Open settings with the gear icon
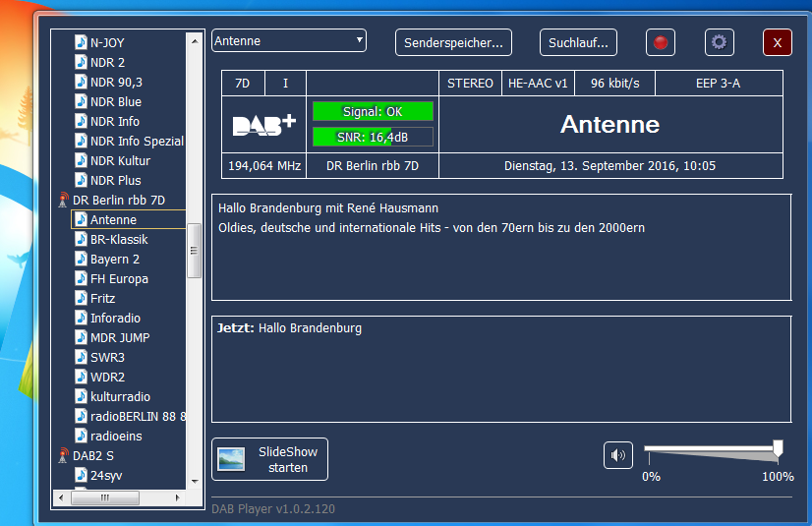The image size is (812, 526). tap(720, 42)
